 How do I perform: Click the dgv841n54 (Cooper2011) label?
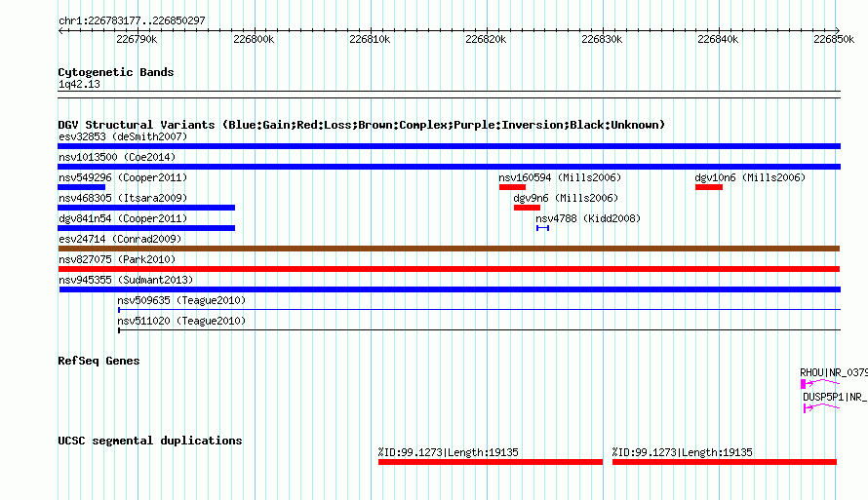point(123,218)
